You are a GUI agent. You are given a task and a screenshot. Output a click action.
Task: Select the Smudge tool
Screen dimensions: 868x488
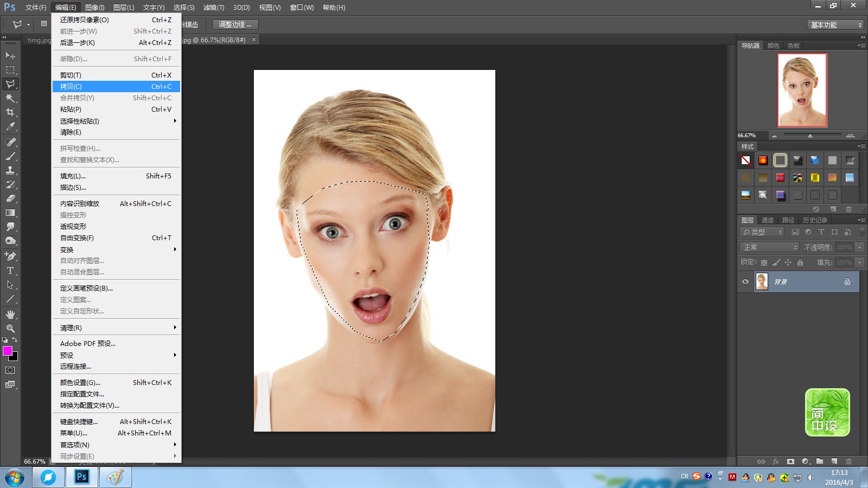click(x=10, y=227)
